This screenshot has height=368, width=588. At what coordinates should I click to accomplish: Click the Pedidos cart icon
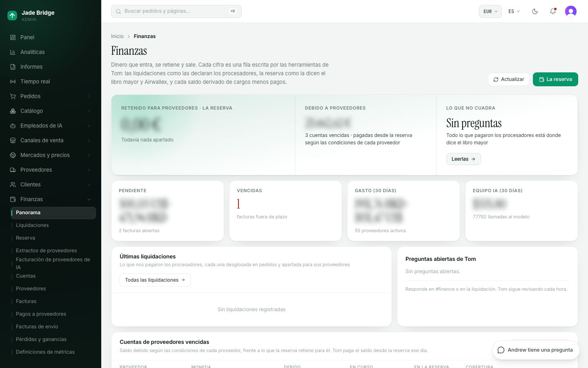tap(13, 96)
